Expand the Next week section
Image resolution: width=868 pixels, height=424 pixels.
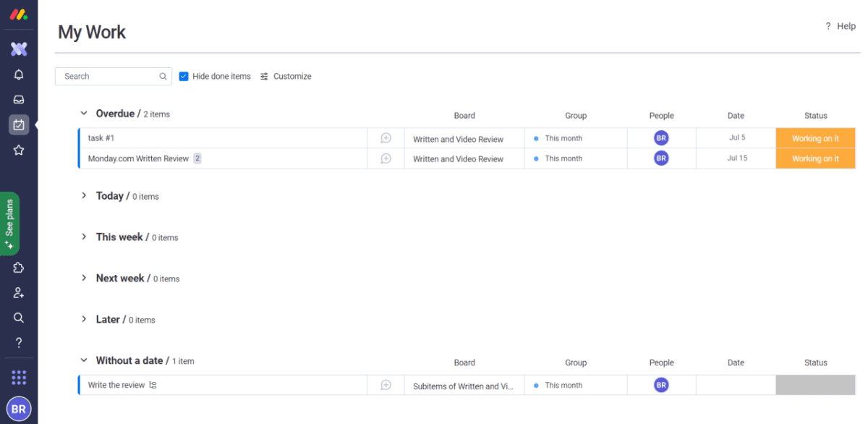click(x=84, y=279)
